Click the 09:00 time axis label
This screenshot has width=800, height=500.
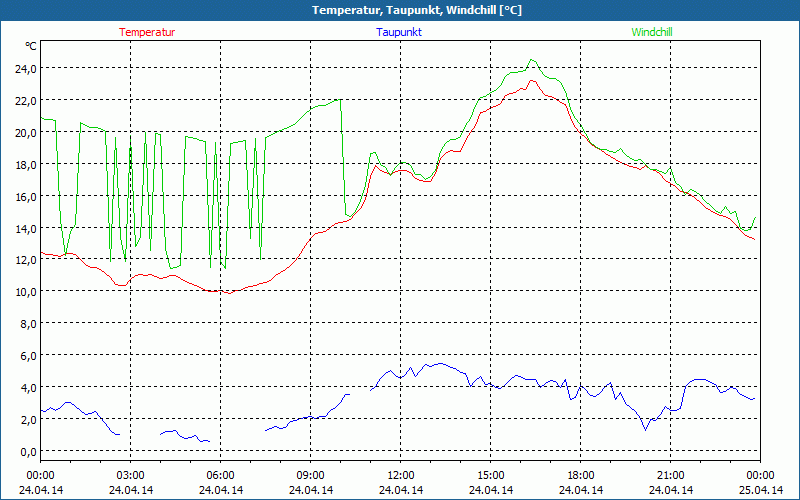click(311, 476)
